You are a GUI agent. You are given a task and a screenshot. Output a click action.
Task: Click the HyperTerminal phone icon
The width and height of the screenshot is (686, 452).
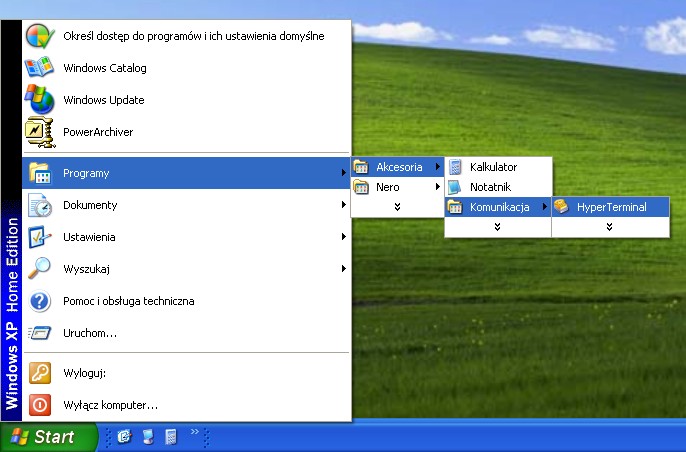pyautogui.click(x=561, y=207)
